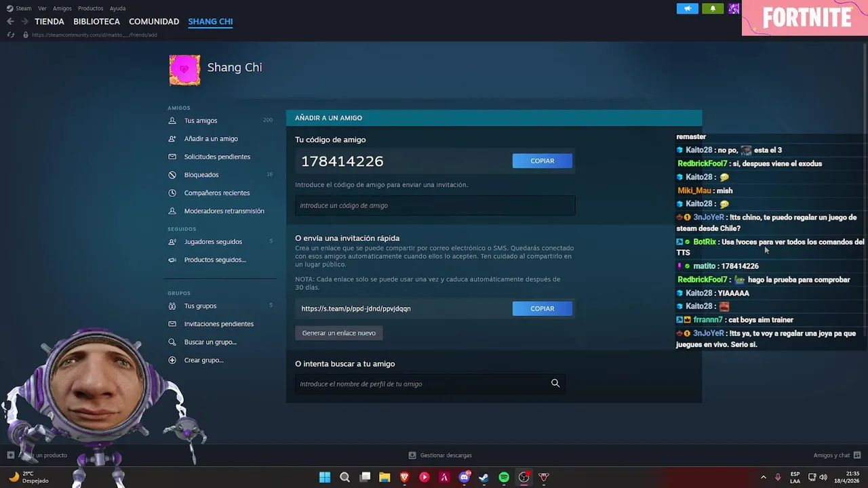868x488 pixels.
Task: Click the blue announcements megaphone button
Action: tap(687, 9)
